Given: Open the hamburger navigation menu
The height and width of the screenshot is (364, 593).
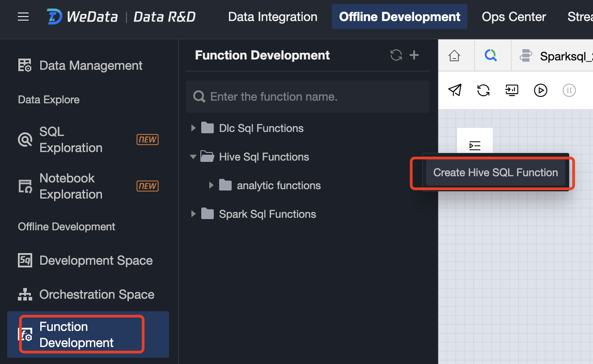Looking at the screenshot, I should pos(23,17).
